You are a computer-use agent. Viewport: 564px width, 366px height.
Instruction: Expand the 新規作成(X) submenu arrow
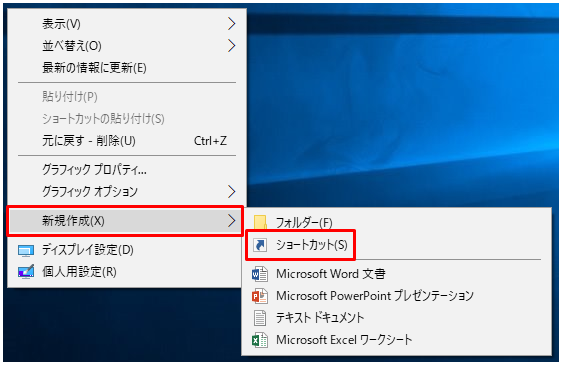click(x=232, y=221)
